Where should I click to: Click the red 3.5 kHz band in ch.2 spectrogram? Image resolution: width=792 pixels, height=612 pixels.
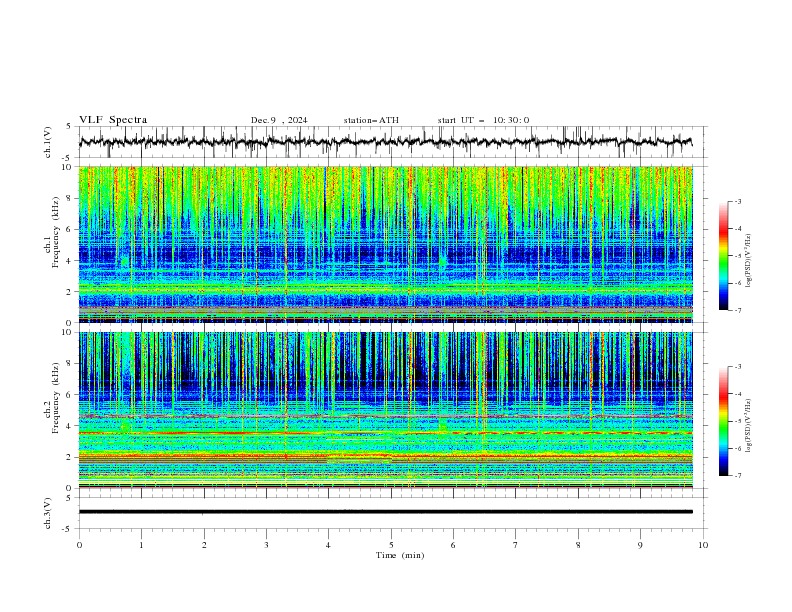click(386, 433)
